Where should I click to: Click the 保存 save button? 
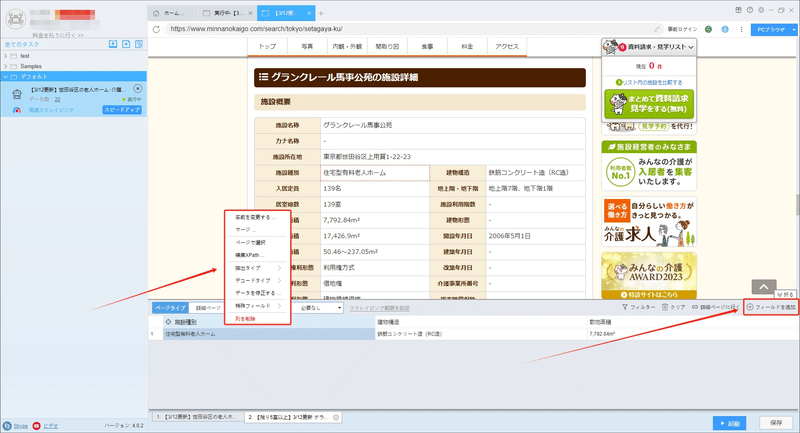[776, 423]
